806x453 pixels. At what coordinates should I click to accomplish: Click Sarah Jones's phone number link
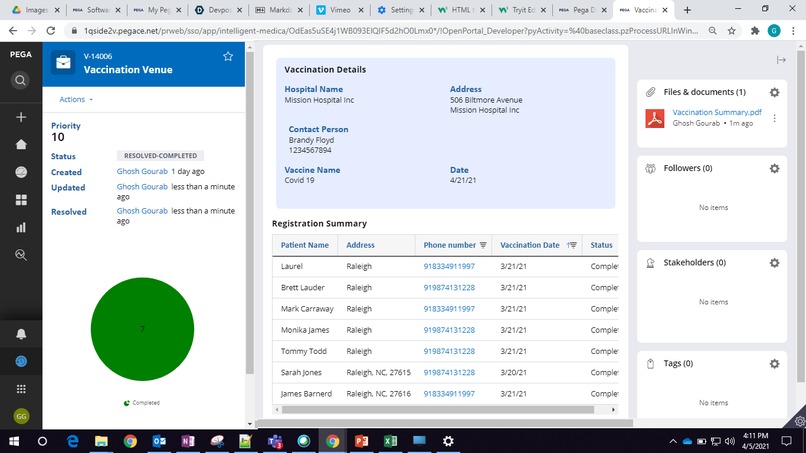449,372
